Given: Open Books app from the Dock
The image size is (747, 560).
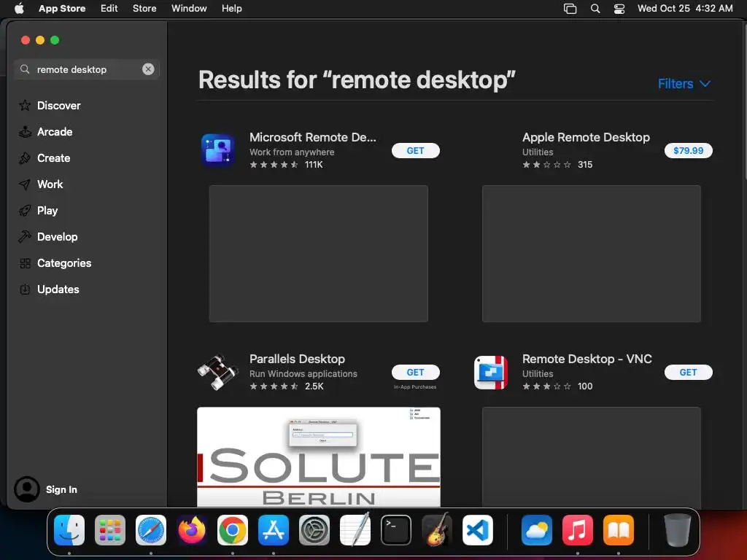Looking at the screenshot, I should [x=619, y=530].
